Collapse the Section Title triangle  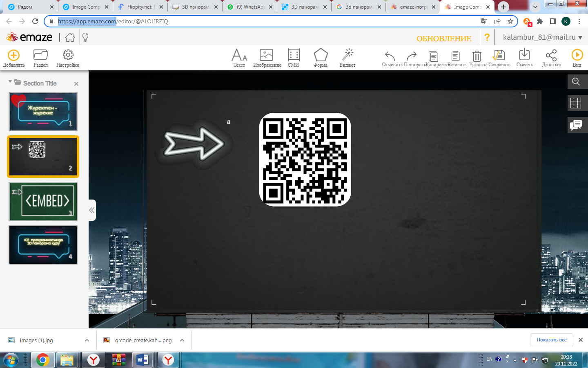pos(10,82)
